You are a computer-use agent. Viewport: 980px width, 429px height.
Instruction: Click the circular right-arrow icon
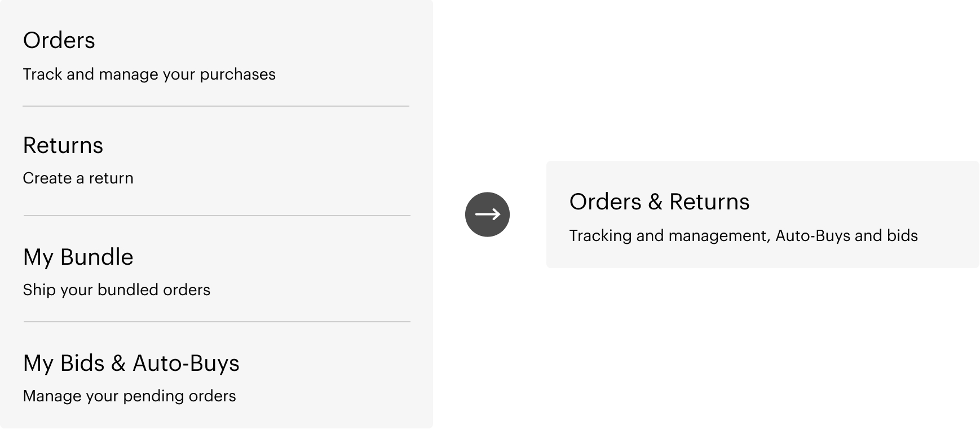click(x=487, y=214)
